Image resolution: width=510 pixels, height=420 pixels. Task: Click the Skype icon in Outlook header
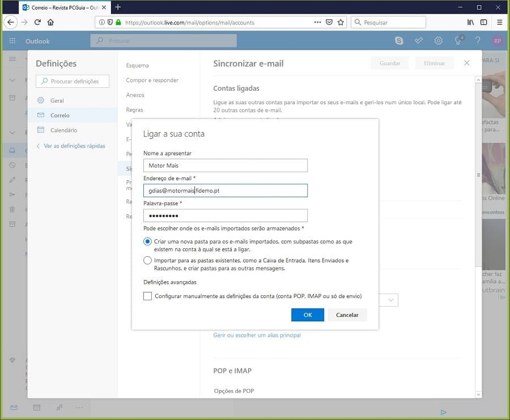point(399,41)
